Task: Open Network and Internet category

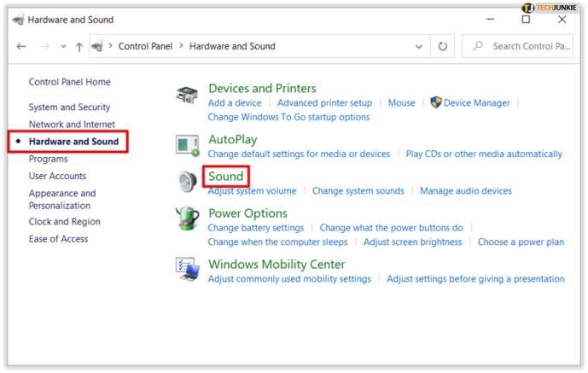Action: [72, 124]
